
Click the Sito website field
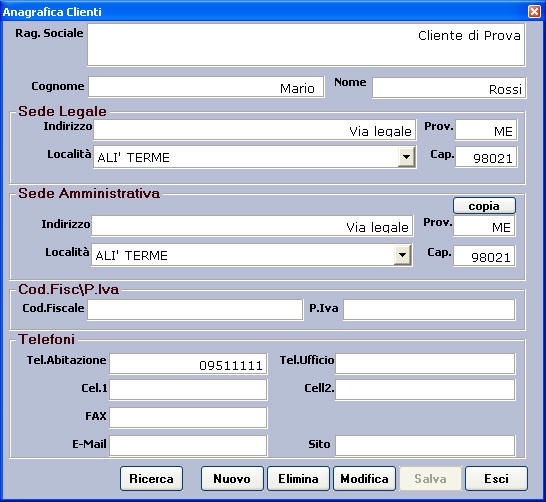click(425, 445)
